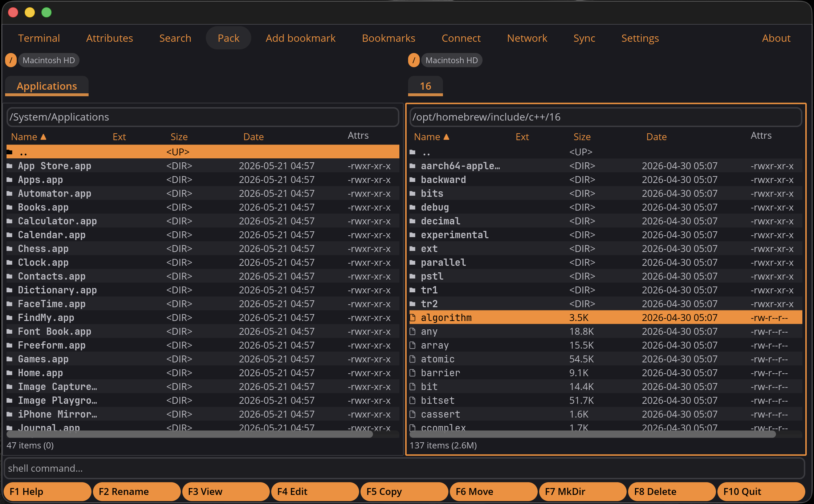This screenshot has width=814, height=504.
Task: Click the /opt/homebrew/include/c++/16 path field
Action: click(606, 117)
